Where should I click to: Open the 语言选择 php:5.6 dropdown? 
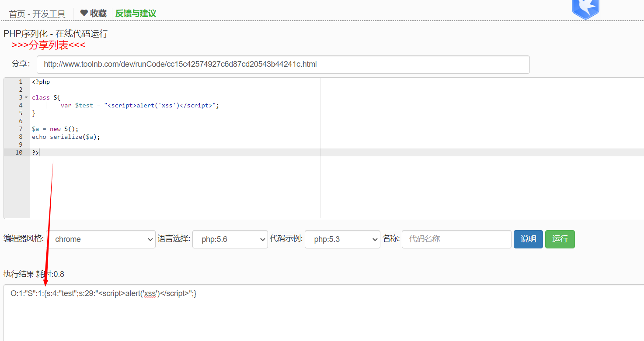pyautogui.click(x=230, y=239)
